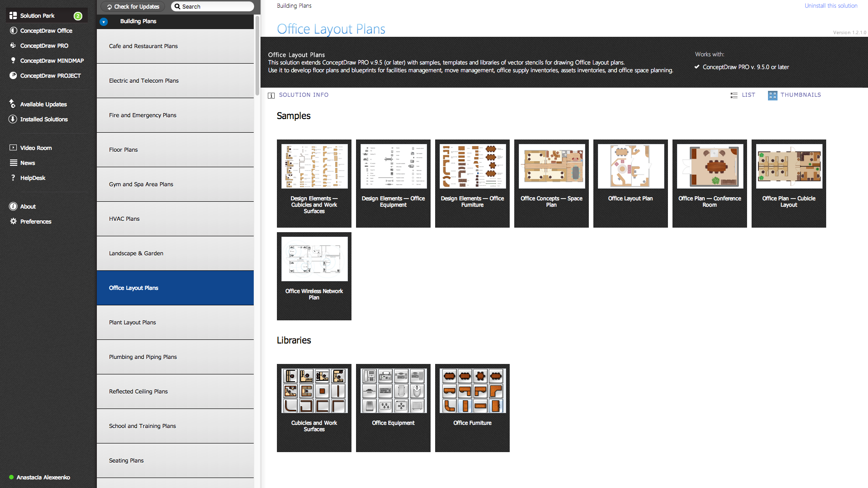Collapse the Building Plans category

click(x=104, y=21)
